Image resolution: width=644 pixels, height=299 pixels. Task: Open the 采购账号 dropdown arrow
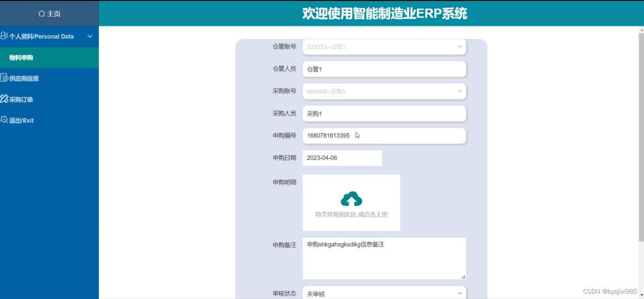[459, 92]
